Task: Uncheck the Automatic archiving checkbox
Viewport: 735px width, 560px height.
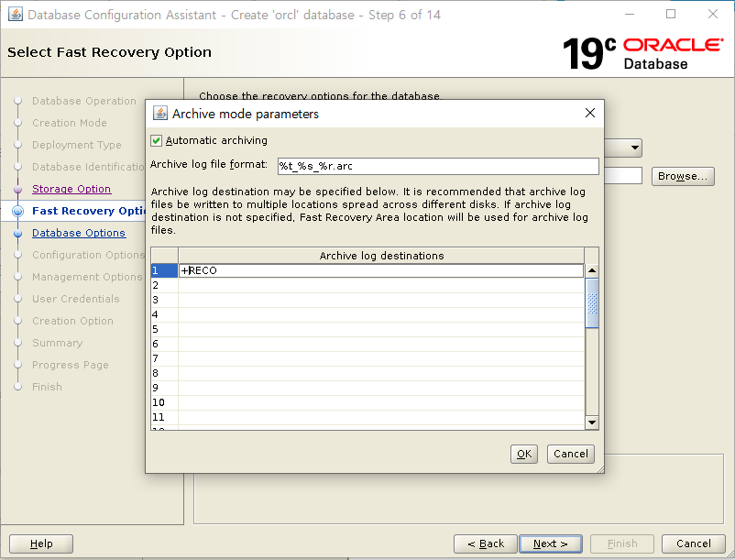Action: coord(157,140)
